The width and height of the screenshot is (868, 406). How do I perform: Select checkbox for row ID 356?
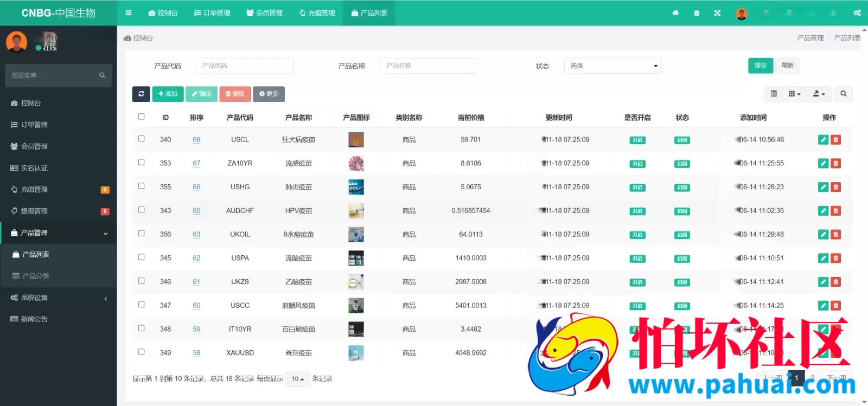142,234
